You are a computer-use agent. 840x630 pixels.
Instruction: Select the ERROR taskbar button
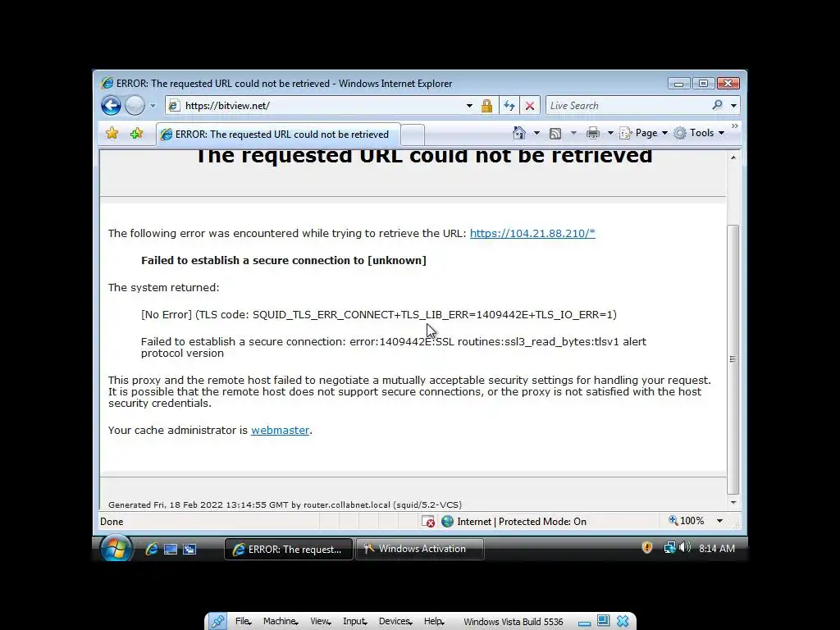pyautogui.click(x=288, y=549)
